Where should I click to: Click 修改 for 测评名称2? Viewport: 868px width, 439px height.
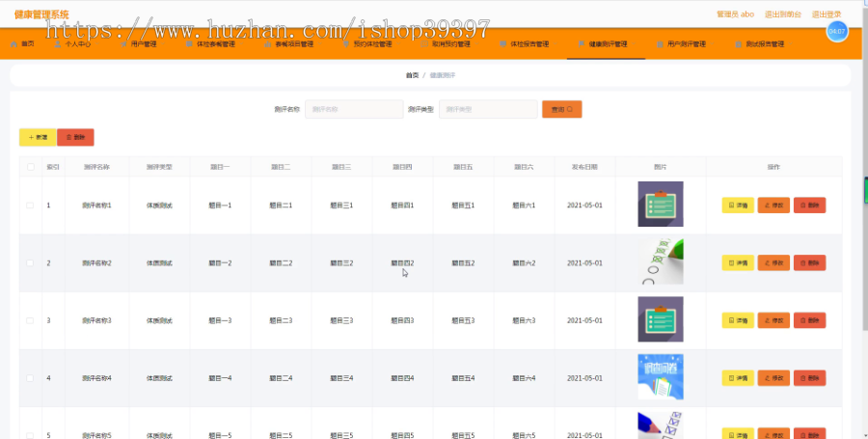(773, 263)
